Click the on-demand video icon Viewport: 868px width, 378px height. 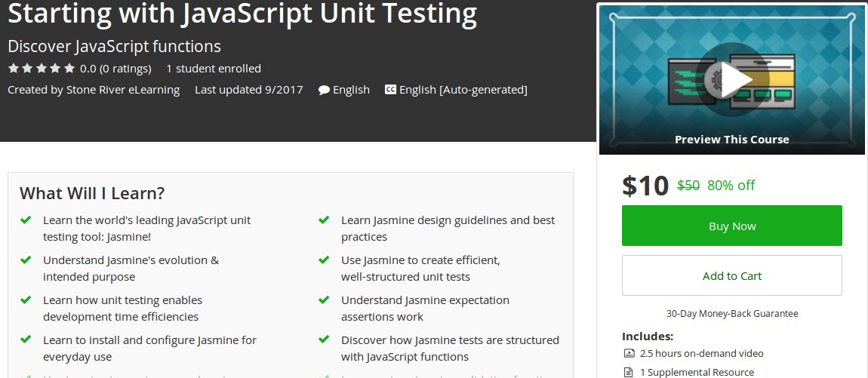tap(629, 353)
